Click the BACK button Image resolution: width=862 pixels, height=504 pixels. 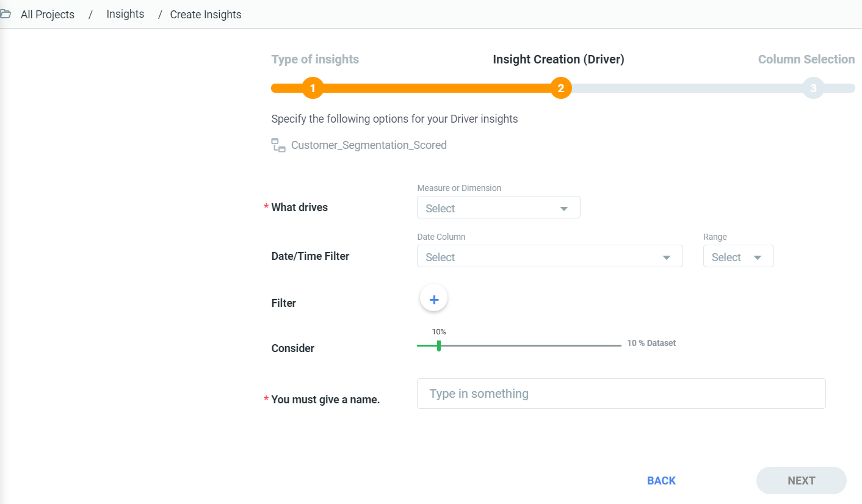click(661, 481)
